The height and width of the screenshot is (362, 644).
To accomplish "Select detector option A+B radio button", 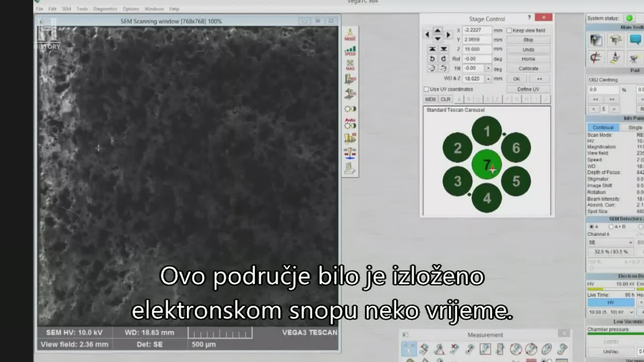I will point(611,227).
